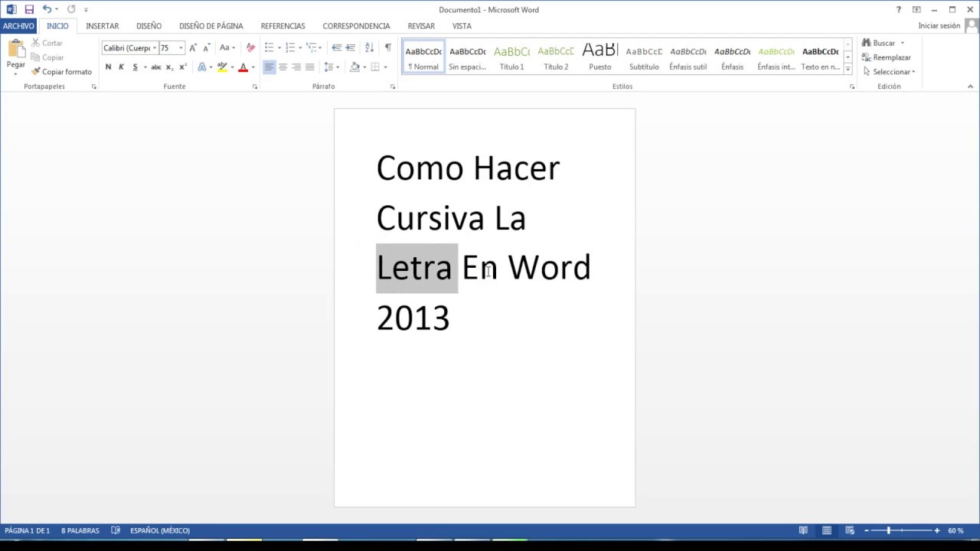Click the Pegar paste icon
This screenshot has height=551, width=980.
click(x=16, y=50)
